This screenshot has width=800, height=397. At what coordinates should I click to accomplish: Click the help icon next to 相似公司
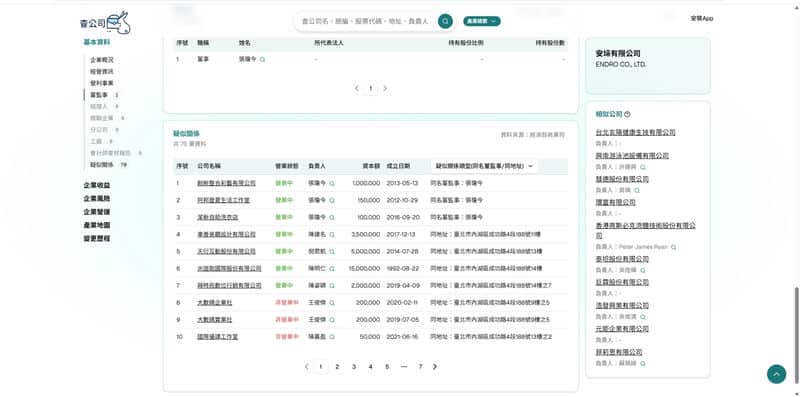(627, 114)
